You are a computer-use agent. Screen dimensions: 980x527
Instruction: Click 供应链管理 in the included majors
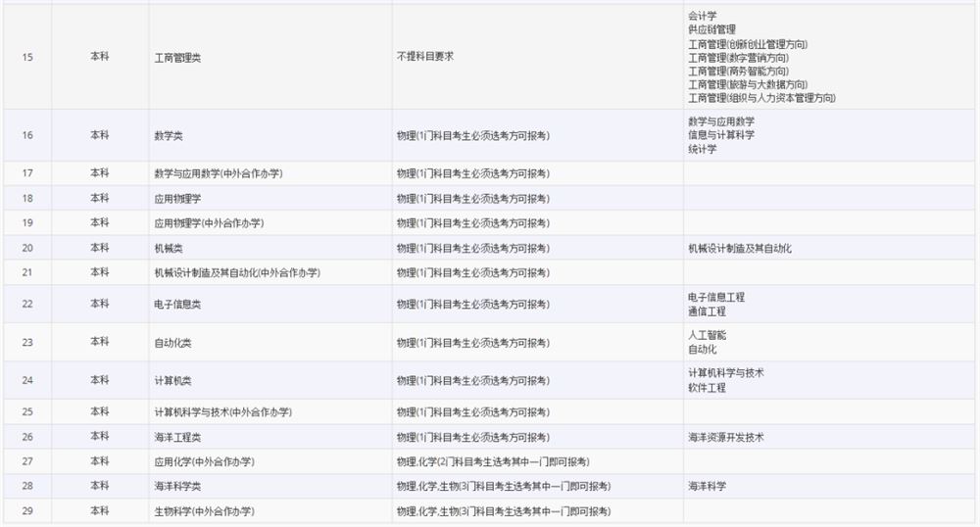coord(711,30)
